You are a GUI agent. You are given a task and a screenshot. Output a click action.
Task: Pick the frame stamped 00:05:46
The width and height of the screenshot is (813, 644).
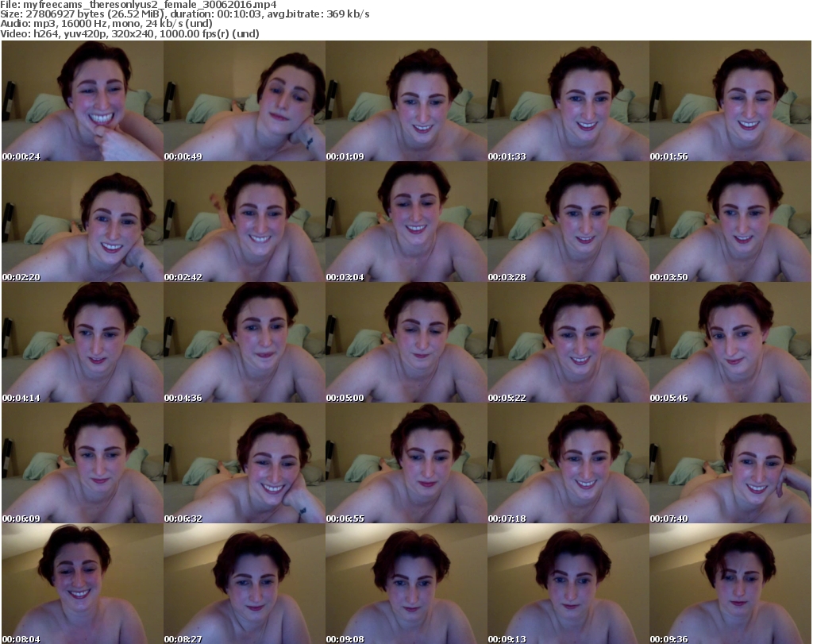(730, 343)
